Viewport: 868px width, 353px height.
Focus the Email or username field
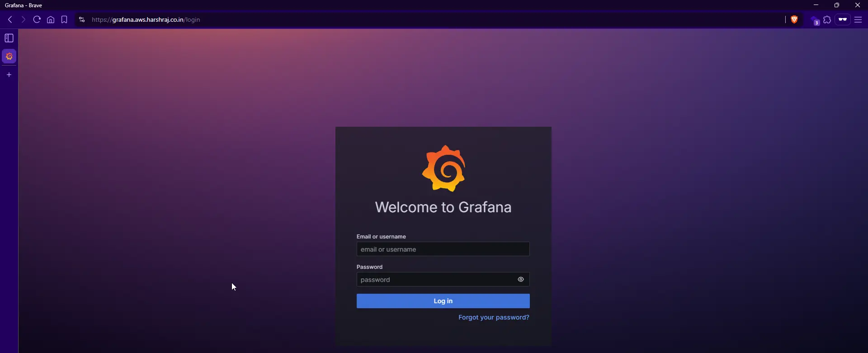click(x=443, y=249)
